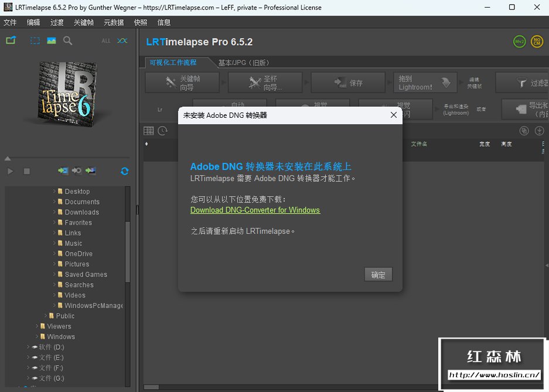Viewport: 549px width, 392px height.
Task: Open the Download DNG-Converter for Windows link
Action: click(x=255, y=210)
